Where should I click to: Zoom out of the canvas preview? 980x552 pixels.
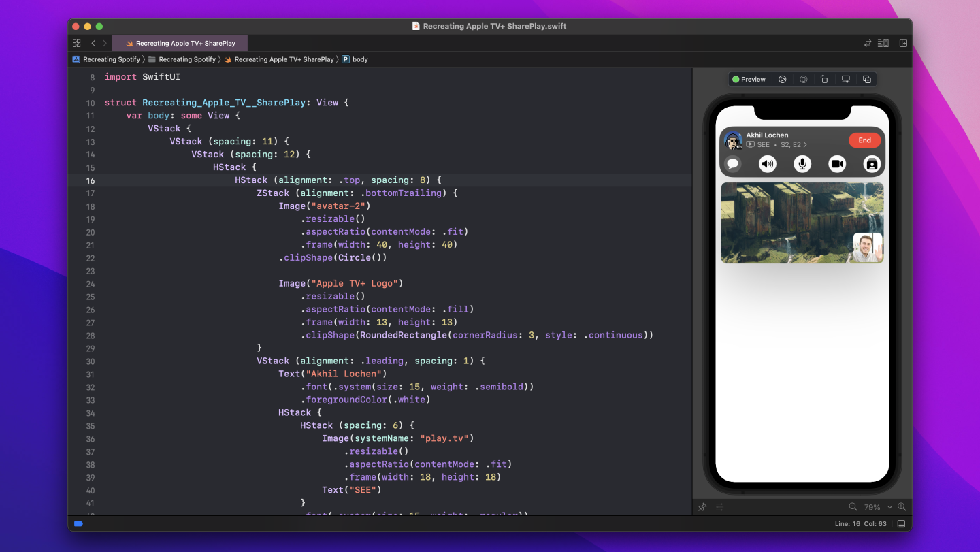(x=853, y=507)
